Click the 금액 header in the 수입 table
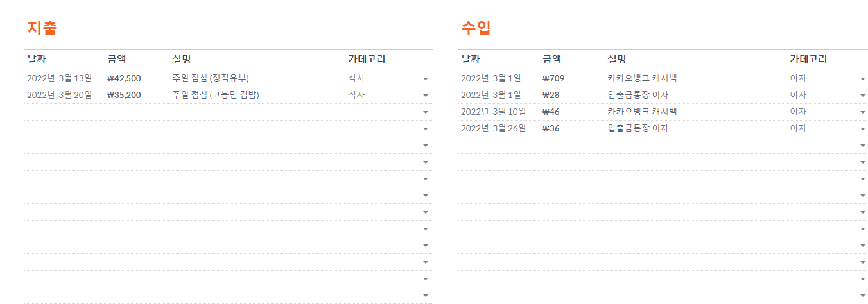Image resolution: width=868 pixels, height=304 pixels. [x=551, y=59]
